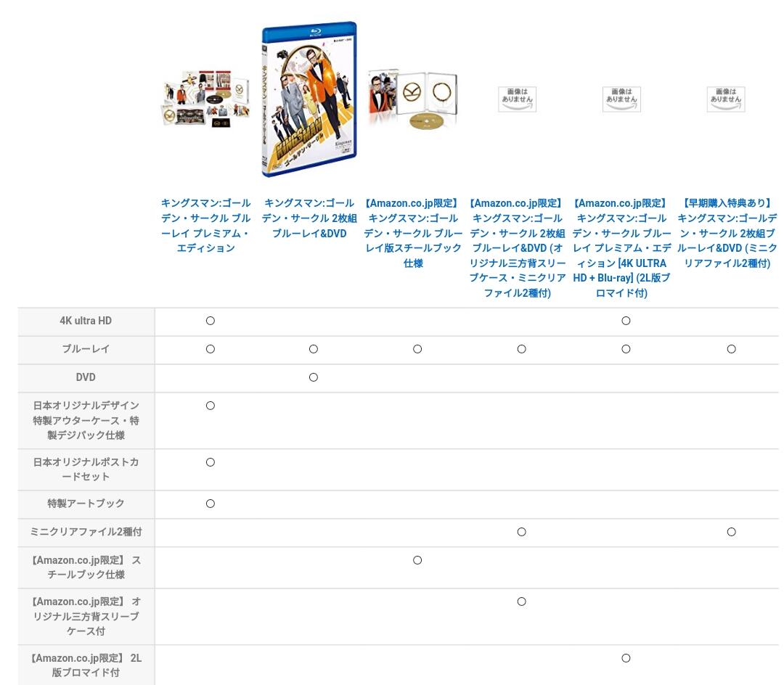This screenshot has height=685, width=784.
Task: Select the 特製アートブック row label
Action: coord(86,504)
